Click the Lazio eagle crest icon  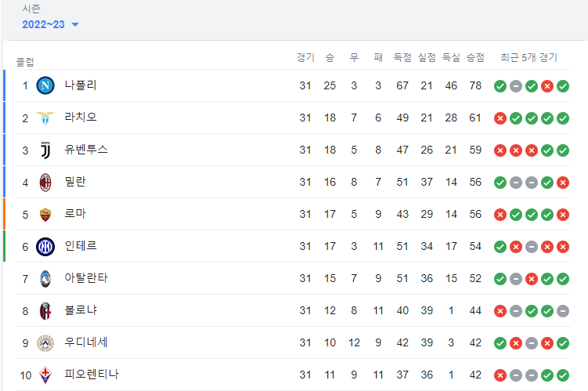[45, 118]
